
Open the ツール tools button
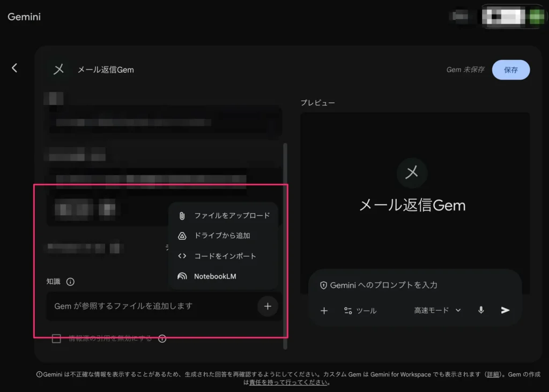pos(360,311)
